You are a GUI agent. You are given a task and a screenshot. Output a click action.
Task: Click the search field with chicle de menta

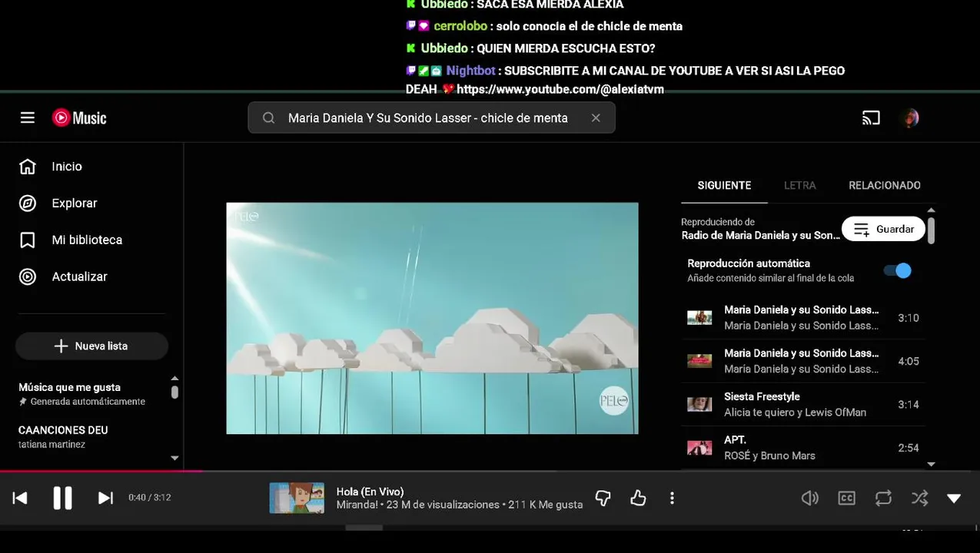pos(431,118)
